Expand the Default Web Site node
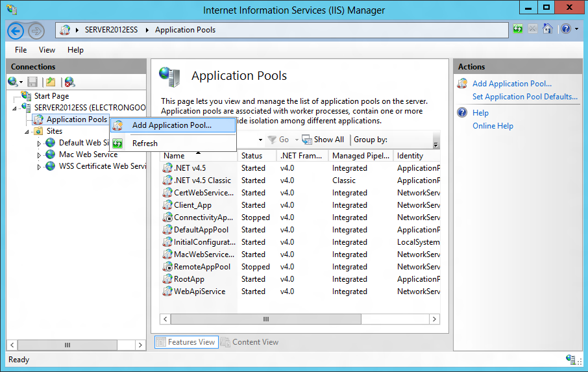The height and width of the screenshot is (372, 588). click(39, 143)
